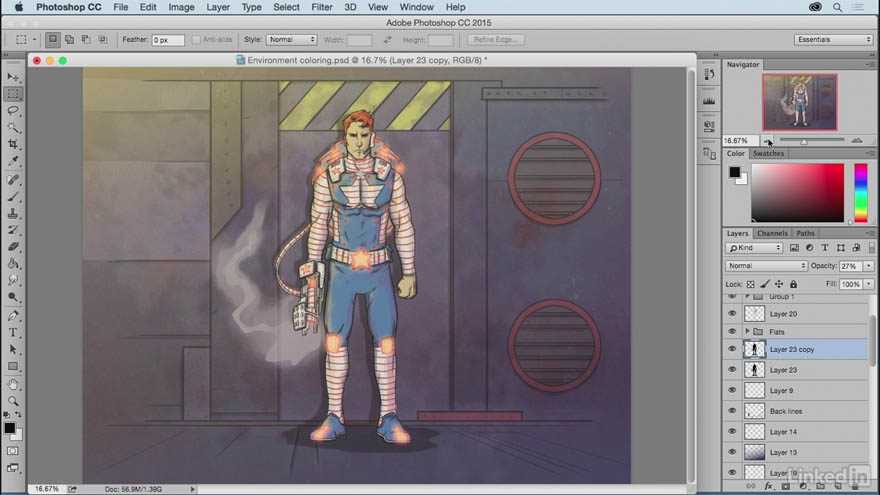Open the Kind filter dropdown

coord(754,248)
